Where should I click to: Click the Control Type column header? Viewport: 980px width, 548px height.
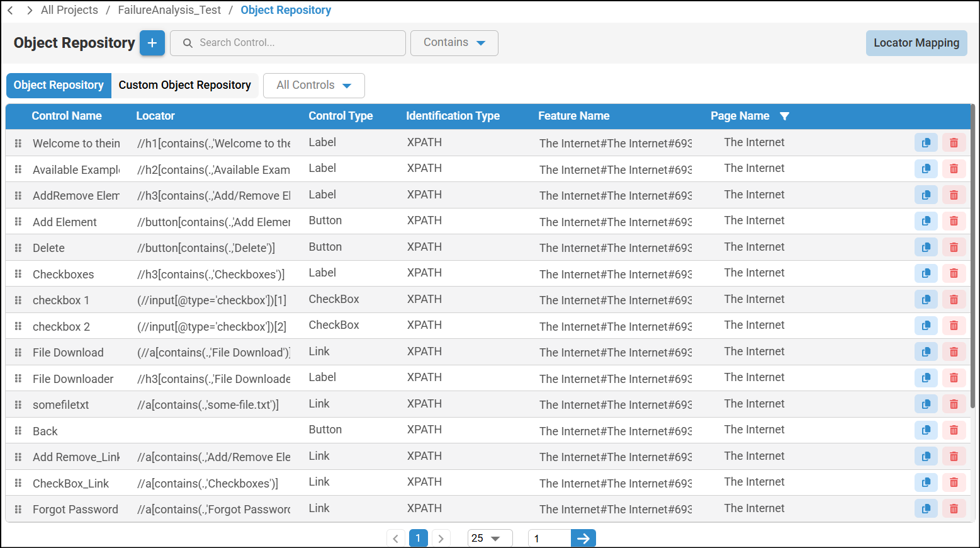[341, 116]
